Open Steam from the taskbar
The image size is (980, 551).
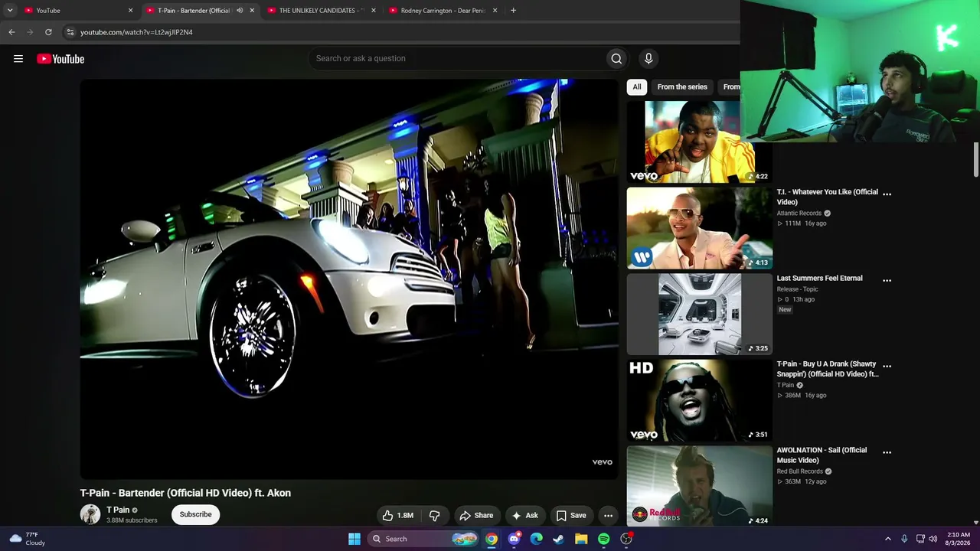(559, 539)
